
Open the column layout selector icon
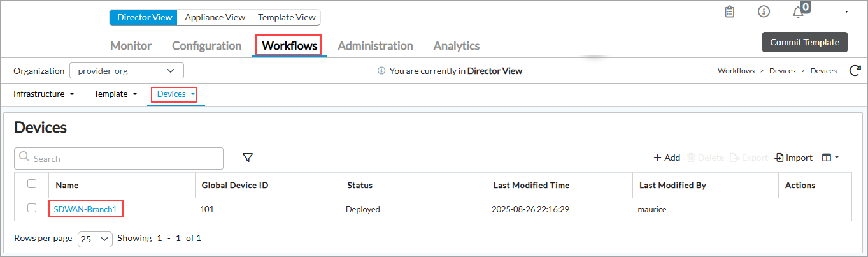coord(830,158)
